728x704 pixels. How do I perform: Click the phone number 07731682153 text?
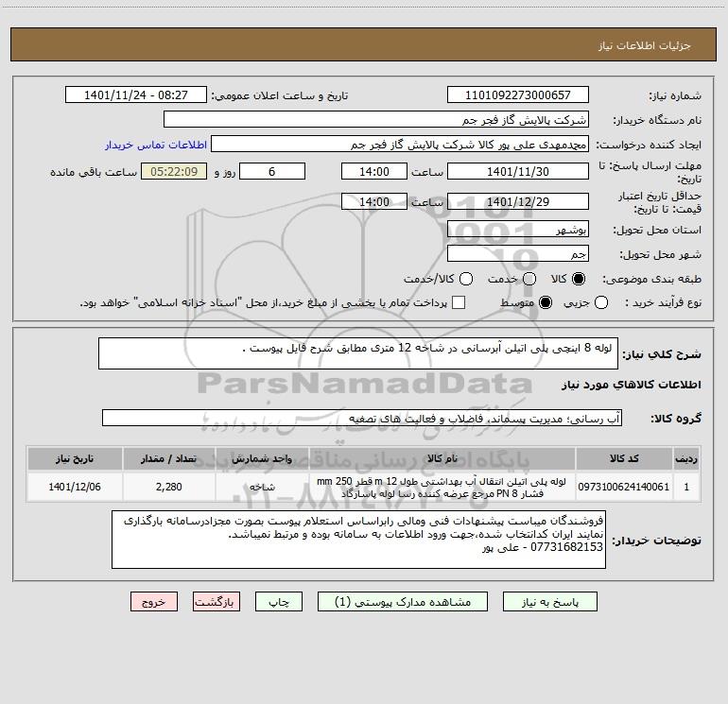click(566, 547)
